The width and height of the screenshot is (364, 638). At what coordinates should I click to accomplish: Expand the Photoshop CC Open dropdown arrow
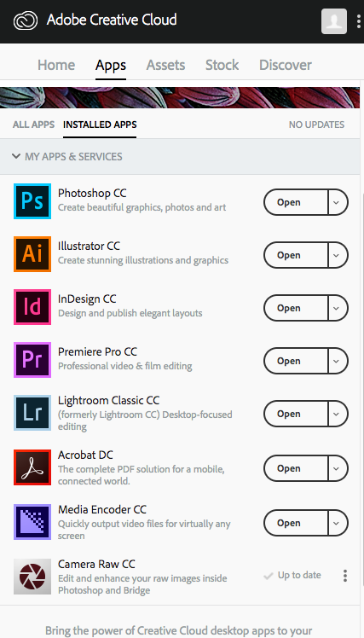pyautogui.click(x=338, y=202)
